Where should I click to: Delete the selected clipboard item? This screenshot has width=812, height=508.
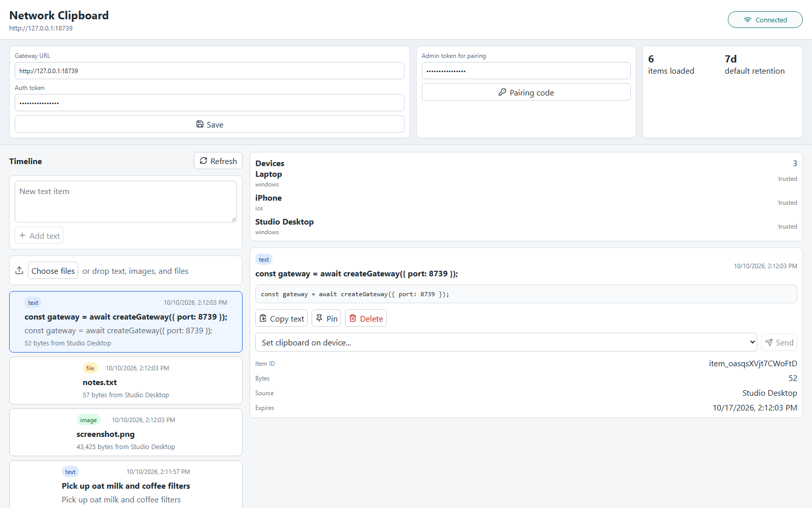pyautogui.click(x=366, y=319)
